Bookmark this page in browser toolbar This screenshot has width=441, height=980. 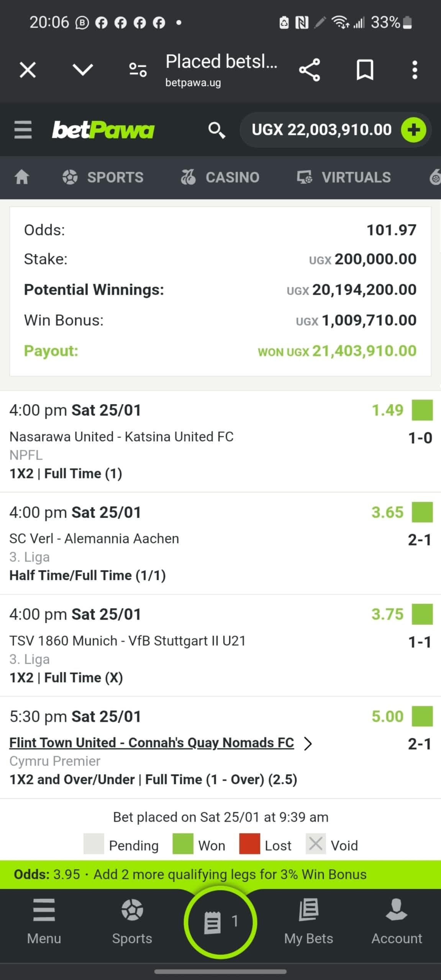(x=365, y=70)
